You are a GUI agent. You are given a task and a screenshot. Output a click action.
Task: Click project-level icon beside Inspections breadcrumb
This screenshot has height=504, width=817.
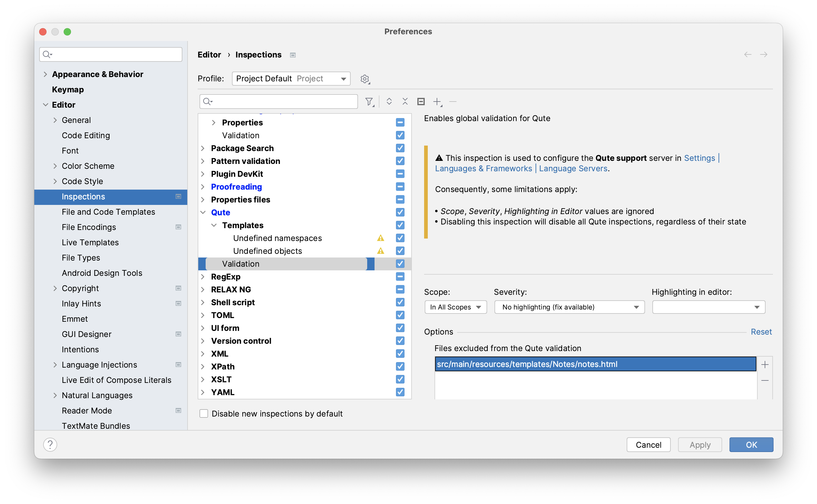tap(293, 55)
